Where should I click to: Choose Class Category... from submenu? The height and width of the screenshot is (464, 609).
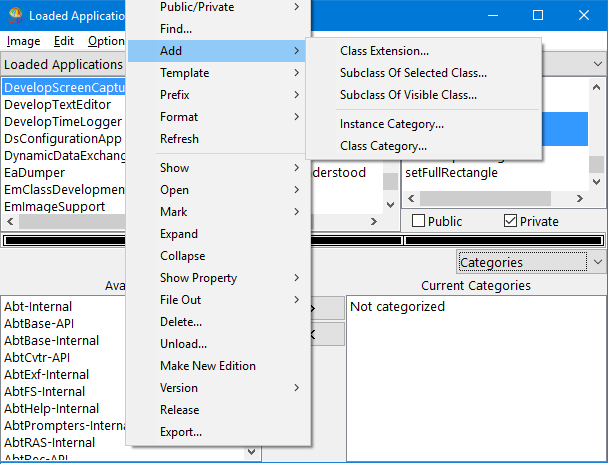point(383,146)
